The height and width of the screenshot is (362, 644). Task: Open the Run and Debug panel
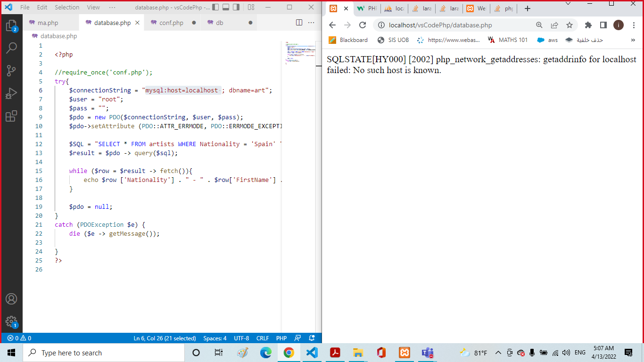coord(12,93)
